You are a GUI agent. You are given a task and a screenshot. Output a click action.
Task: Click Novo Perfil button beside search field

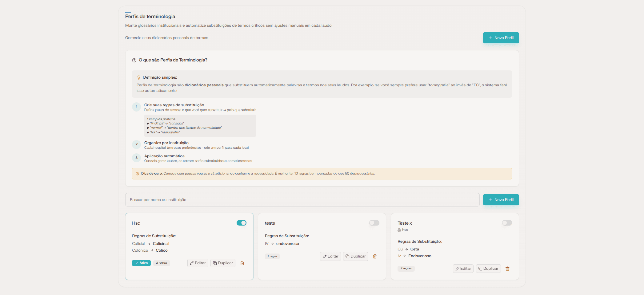[x=501, y=200]
